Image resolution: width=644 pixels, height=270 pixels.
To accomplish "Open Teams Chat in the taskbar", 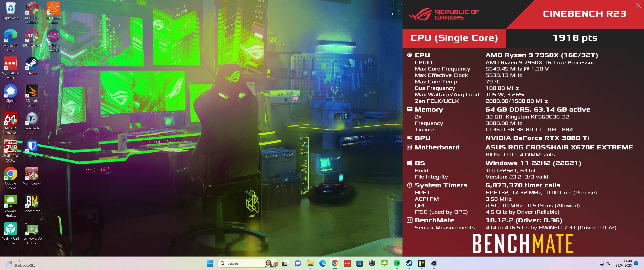I will click(x=298, y=263).
